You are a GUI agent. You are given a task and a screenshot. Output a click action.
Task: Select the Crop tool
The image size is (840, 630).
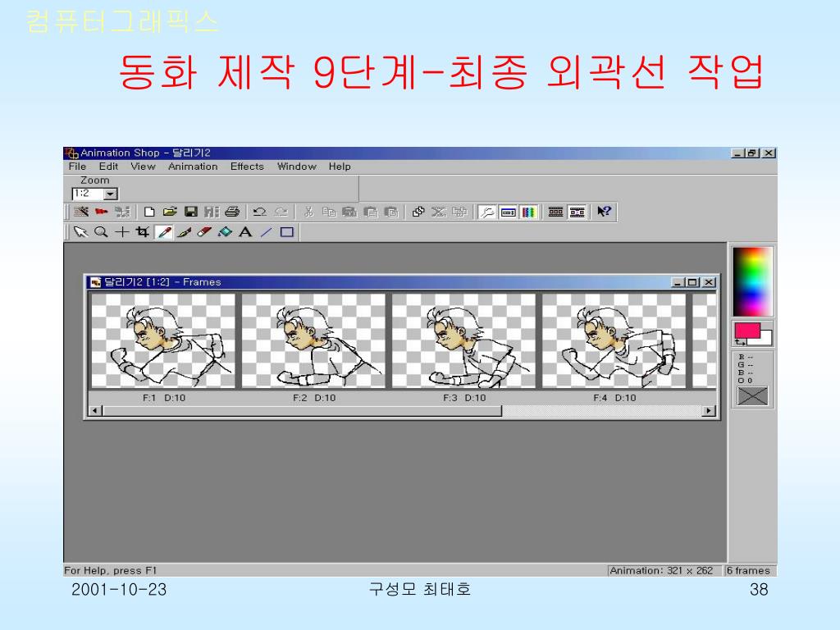point(143,232)
